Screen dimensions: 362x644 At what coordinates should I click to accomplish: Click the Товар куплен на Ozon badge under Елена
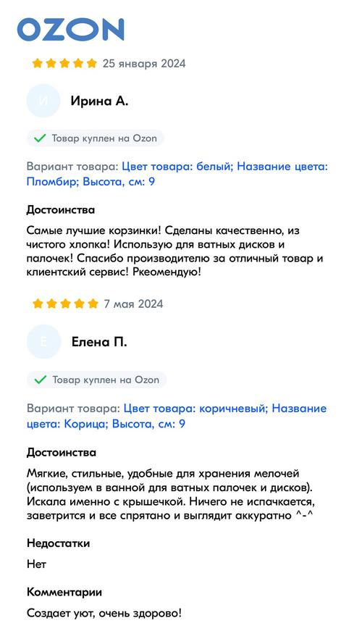96,380
